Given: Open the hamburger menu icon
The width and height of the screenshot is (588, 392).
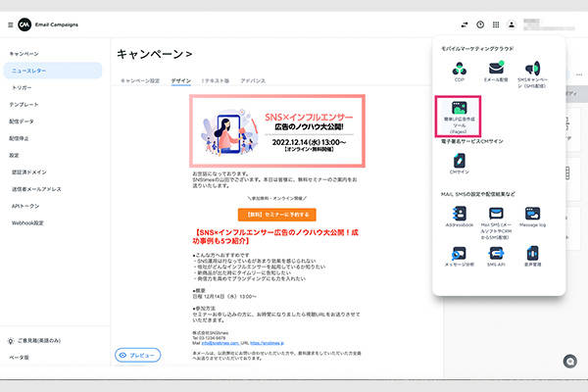Looking at the screenshot, I should pyautogui.click(x=9, y=24).
